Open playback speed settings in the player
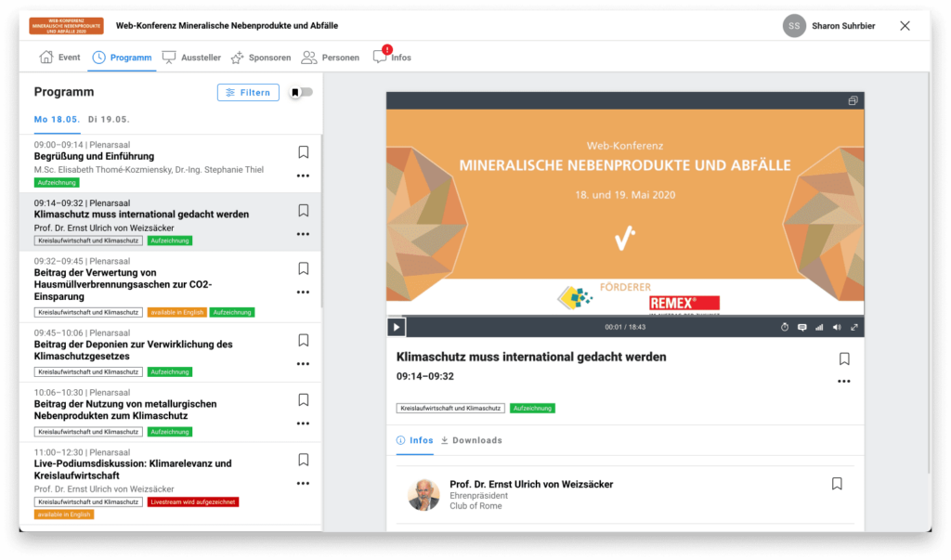This screenshot has width=951, height=560. click(x=785, y=327)
